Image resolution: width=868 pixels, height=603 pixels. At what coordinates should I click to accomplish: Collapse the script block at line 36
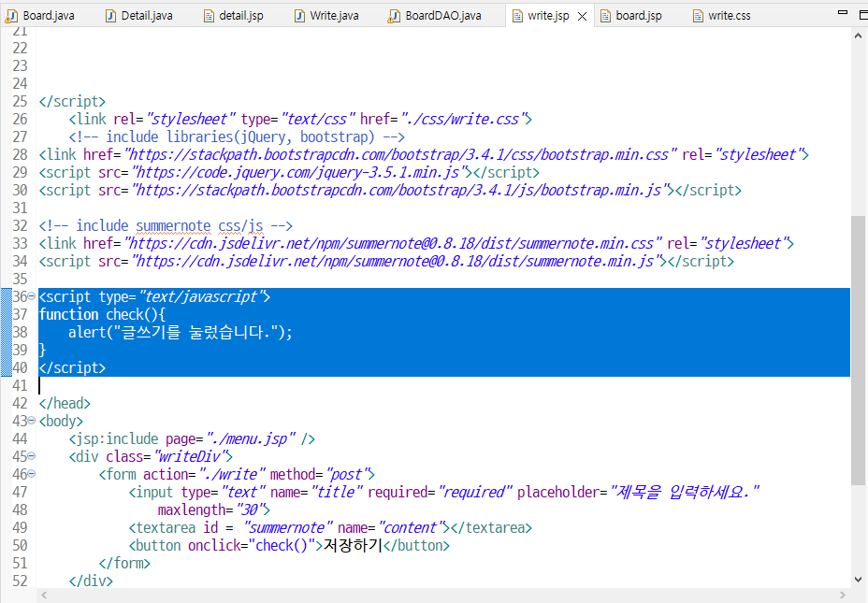pos(32,296)
